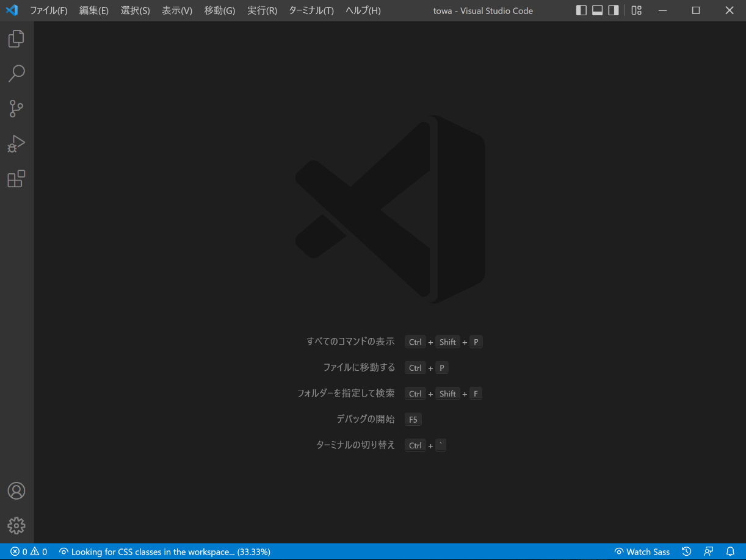Open the ヘルプ(H) menu
This screenshot has height=560, width=746.
363,10
